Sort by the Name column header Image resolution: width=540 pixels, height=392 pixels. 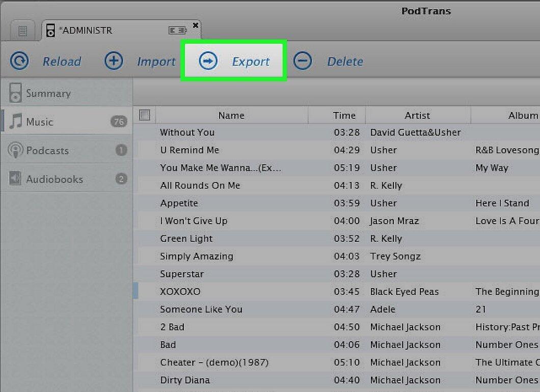[x=231, y=115]
